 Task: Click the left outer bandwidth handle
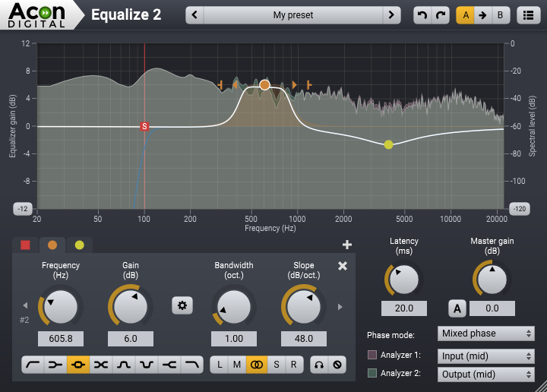(x=220, y=85)
